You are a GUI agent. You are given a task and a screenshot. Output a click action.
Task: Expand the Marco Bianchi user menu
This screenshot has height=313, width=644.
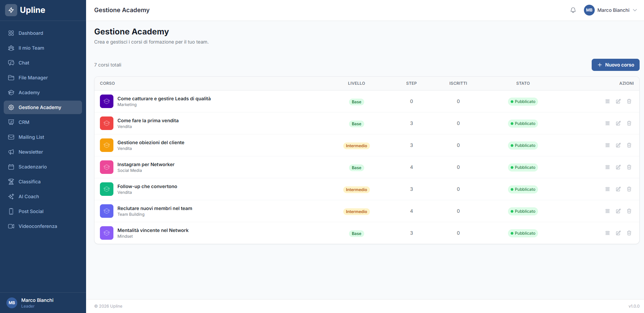[610, 10]
